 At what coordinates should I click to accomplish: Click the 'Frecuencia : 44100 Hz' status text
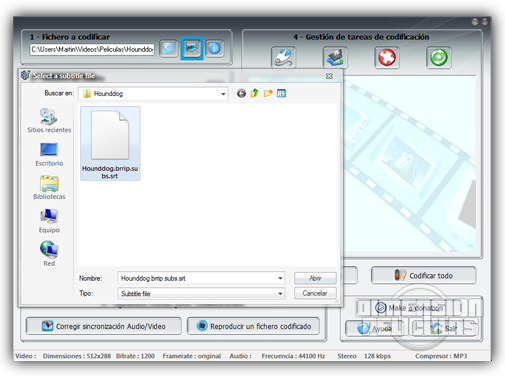click(293, 356)
